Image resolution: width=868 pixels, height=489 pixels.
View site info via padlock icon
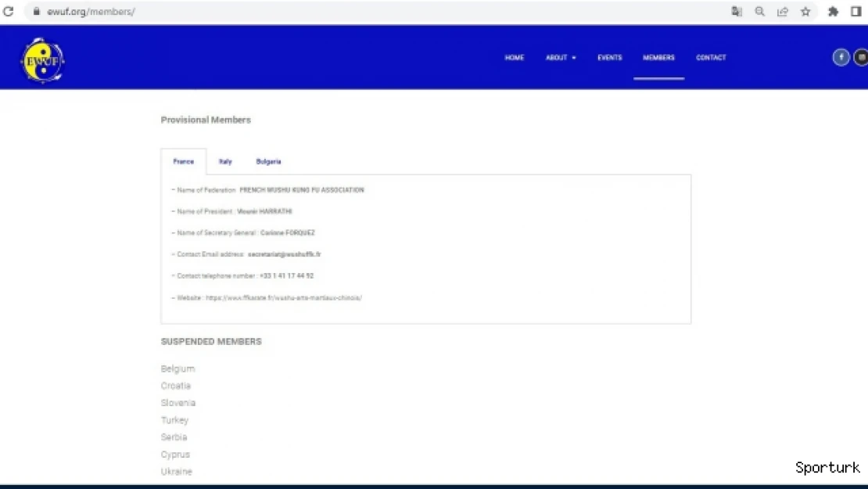click(35, 12)
